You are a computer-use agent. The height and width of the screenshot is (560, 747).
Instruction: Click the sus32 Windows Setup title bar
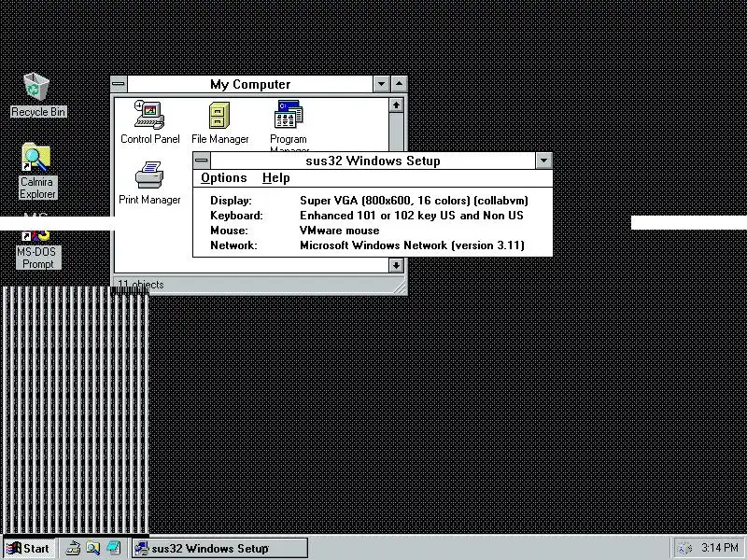click(x=373, y=161)
